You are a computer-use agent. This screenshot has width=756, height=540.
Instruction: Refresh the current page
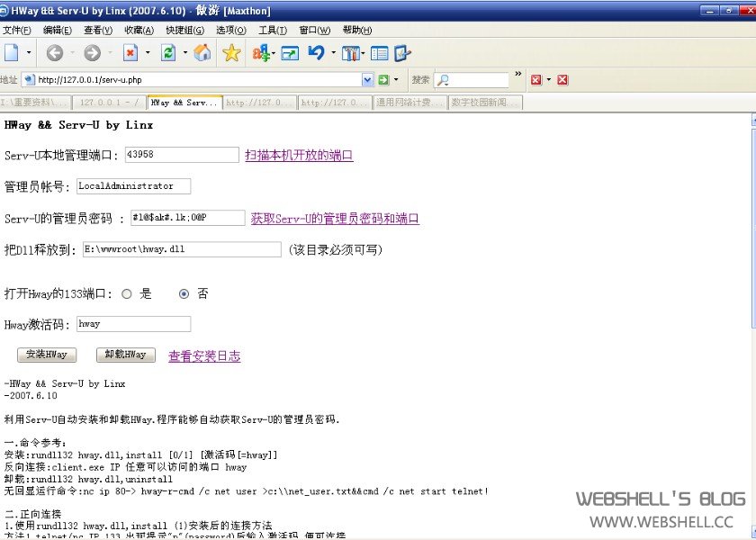pyautogui.click(x=168, y=52)
